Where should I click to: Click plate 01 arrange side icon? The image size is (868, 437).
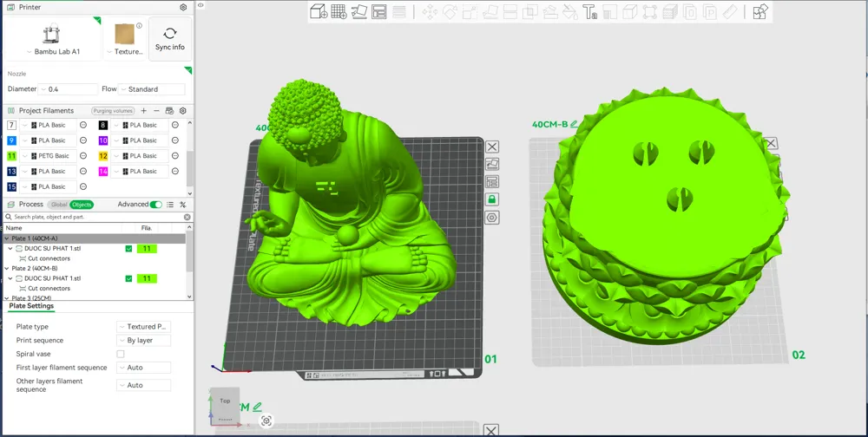(x=492, y=181)
